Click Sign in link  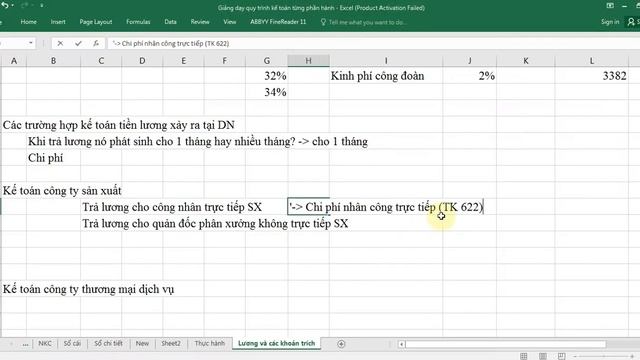click(610, 22)
